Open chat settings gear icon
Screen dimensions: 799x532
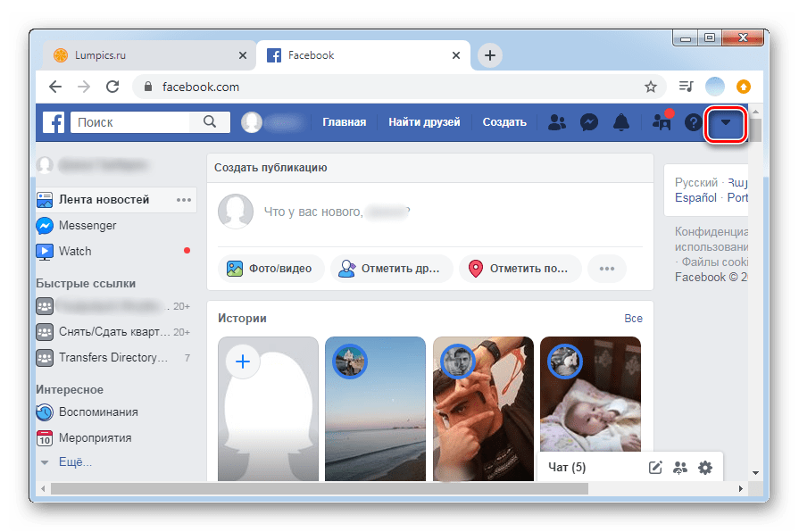(x=705, y=467)
